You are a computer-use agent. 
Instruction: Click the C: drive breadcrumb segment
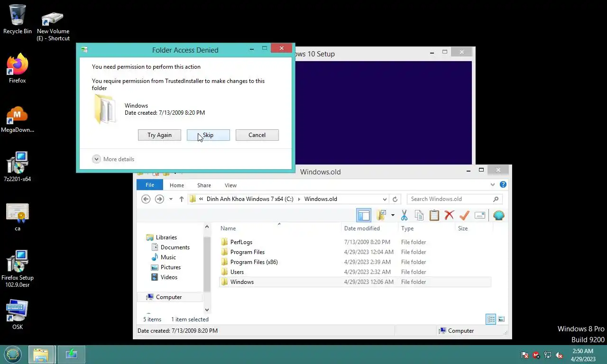250,199
